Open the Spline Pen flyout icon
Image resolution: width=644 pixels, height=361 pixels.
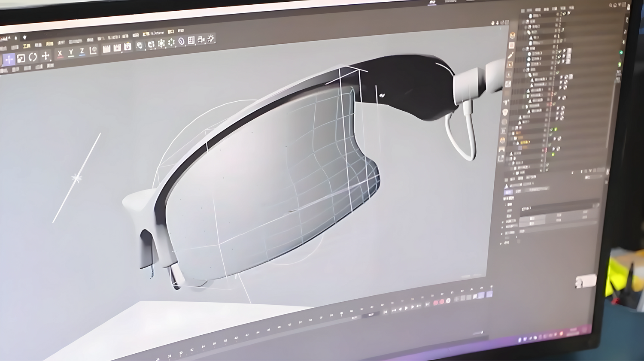pyautogui.click(x=151, y=44)
